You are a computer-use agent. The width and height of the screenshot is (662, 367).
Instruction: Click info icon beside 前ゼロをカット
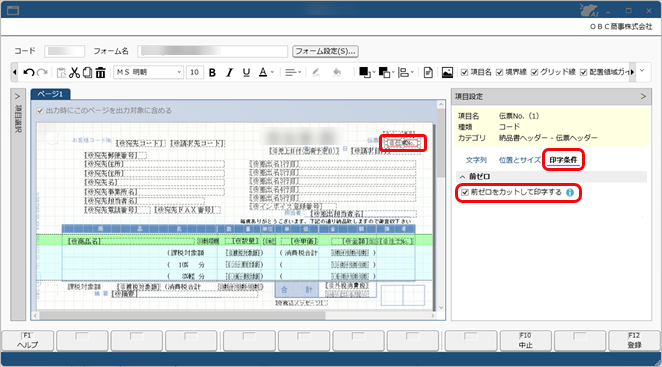570,193
